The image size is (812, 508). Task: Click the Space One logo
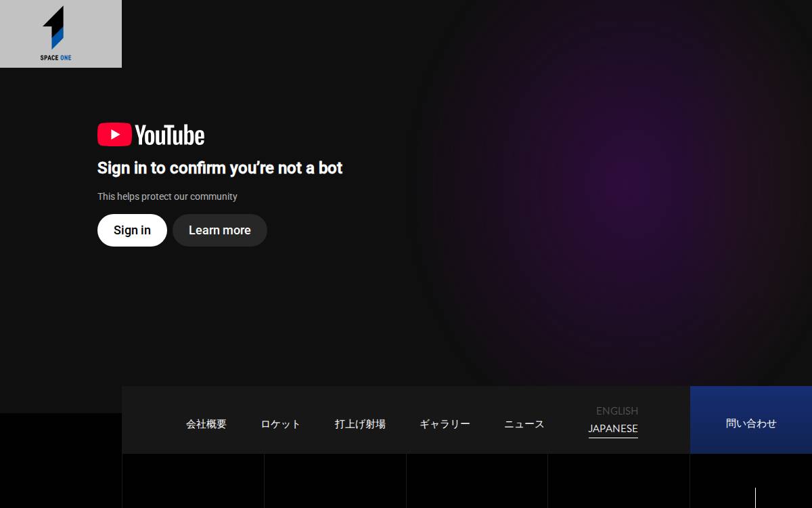coord(61,34)
